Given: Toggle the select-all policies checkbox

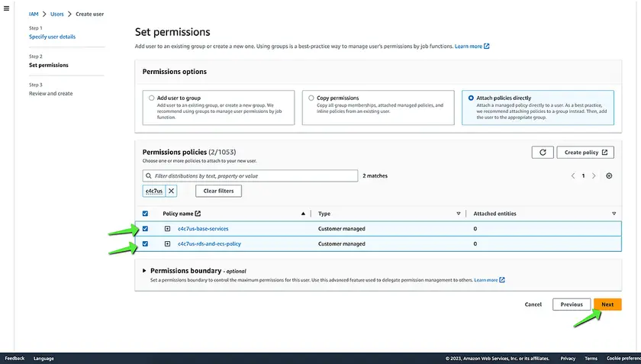Looking at the screenshot, I should (x=145, y=214).
